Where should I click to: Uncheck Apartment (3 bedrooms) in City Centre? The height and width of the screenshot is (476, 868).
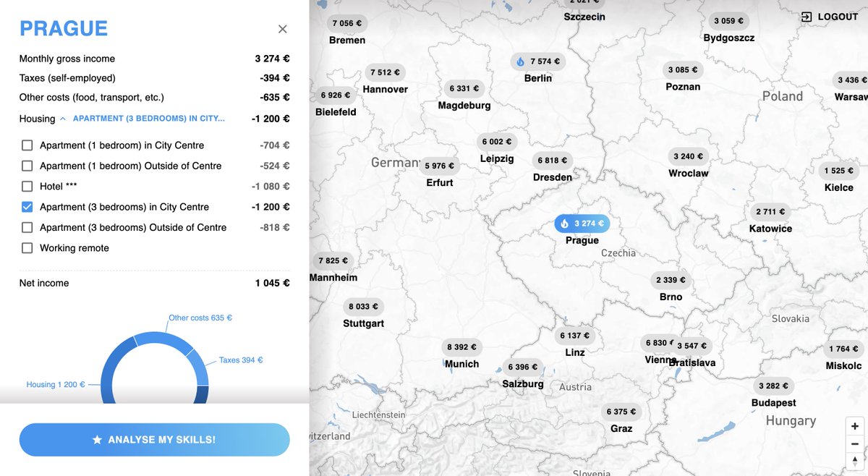point(27,207)
